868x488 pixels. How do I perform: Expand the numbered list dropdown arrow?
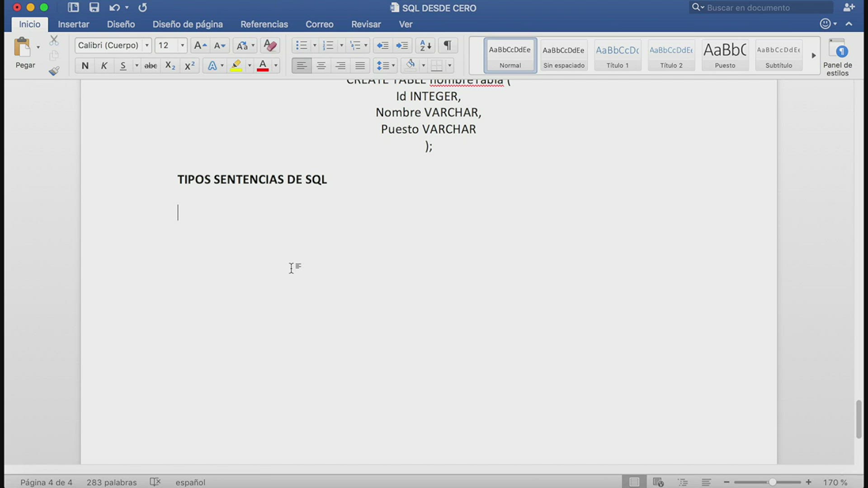click(x=341, y=45)
